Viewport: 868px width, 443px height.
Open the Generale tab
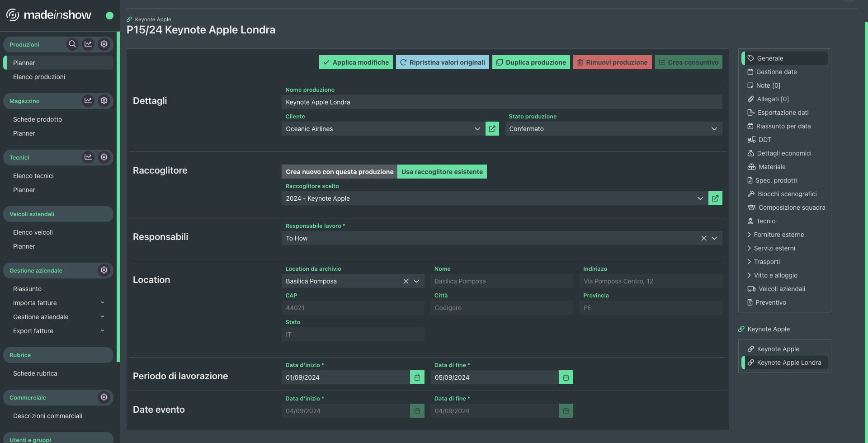tap(785, 58)
